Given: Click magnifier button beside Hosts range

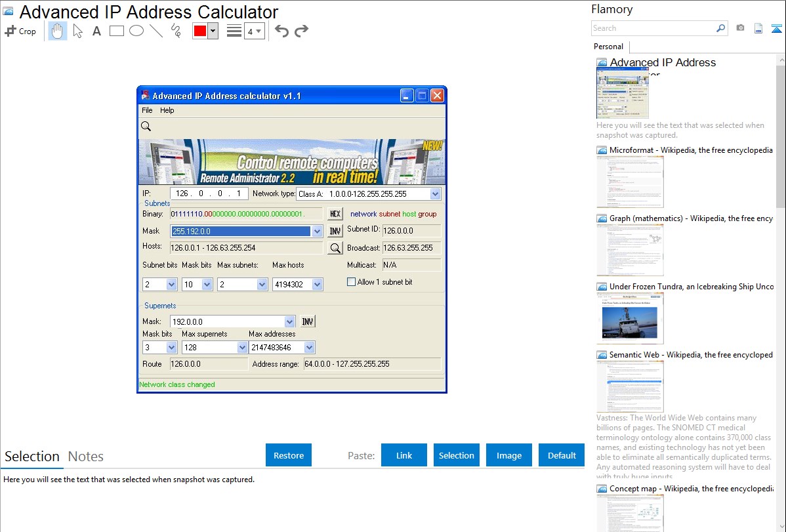Looking at the screenshot, I should click(x=335, y=248).
